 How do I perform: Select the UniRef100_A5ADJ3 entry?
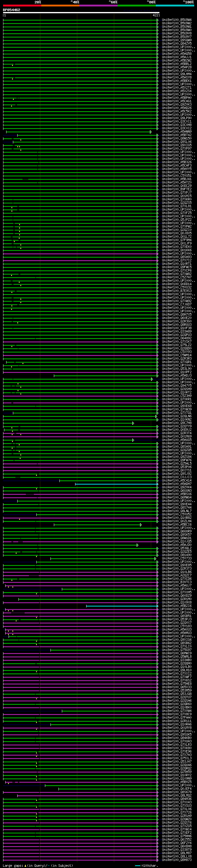pos(177,375)
